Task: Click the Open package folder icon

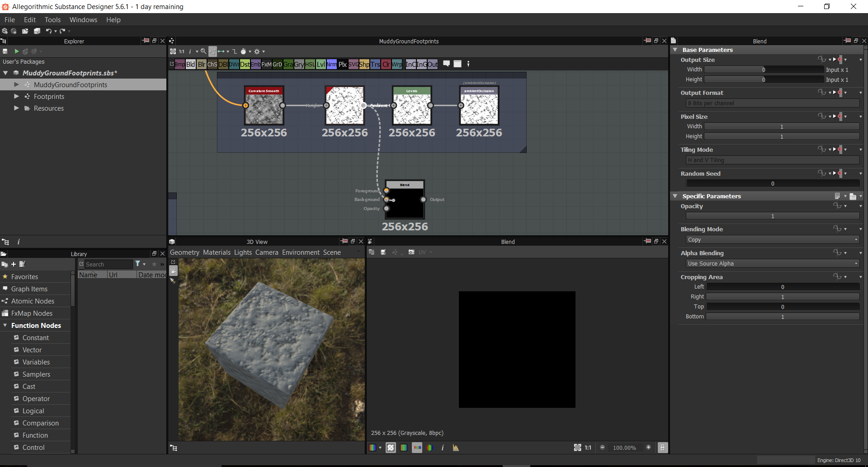Action: click(25, 31)
